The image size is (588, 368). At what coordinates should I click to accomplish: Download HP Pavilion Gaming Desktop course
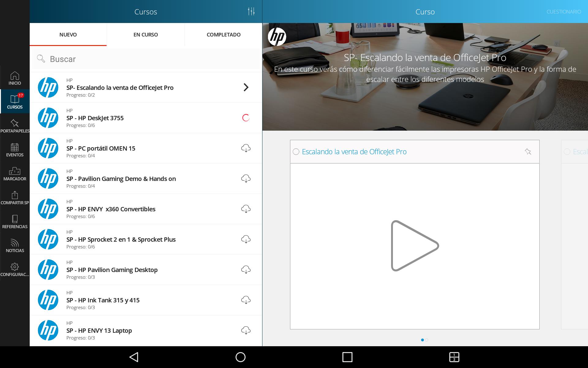click(246, 270)
